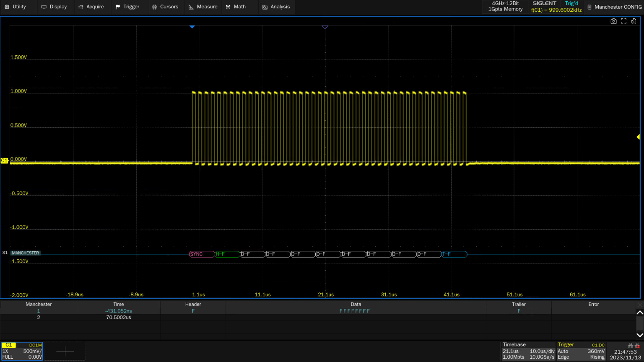Open the Trigger settings box at bottom

[x=581, y=351]
